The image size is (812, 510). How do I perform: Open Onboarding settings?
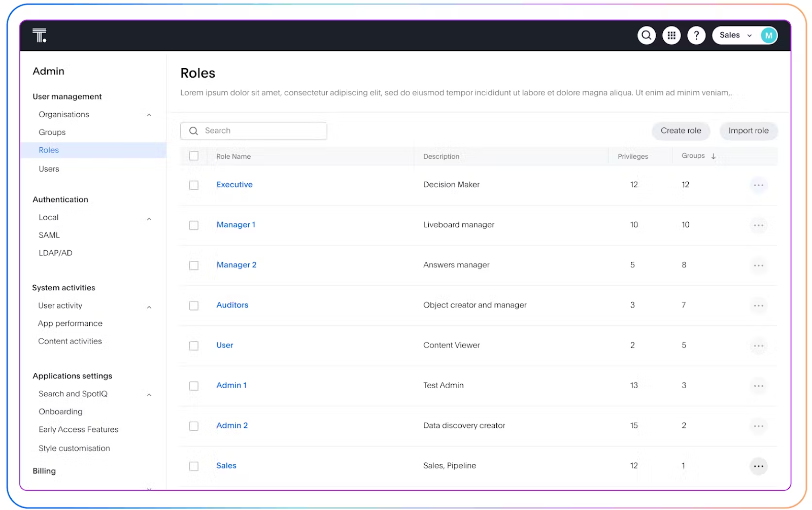(x=60, y=412)
